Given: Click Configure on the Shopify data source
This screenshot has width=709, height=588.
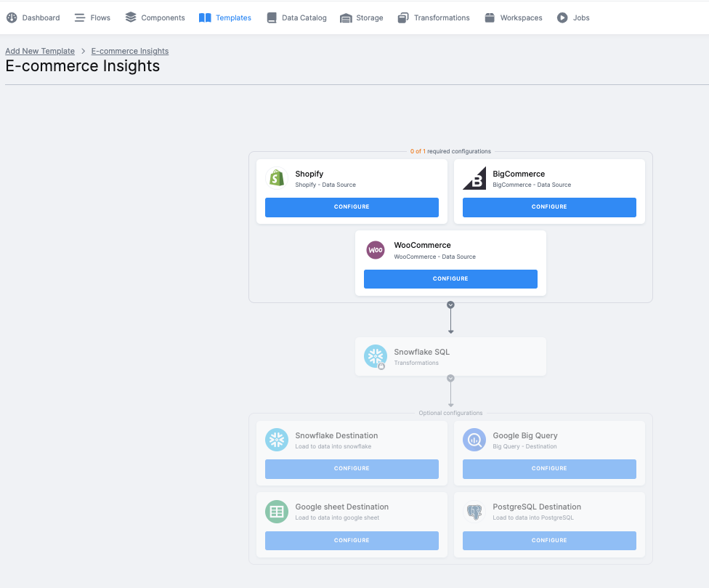Looking at the screenshot, I should 352,207.
